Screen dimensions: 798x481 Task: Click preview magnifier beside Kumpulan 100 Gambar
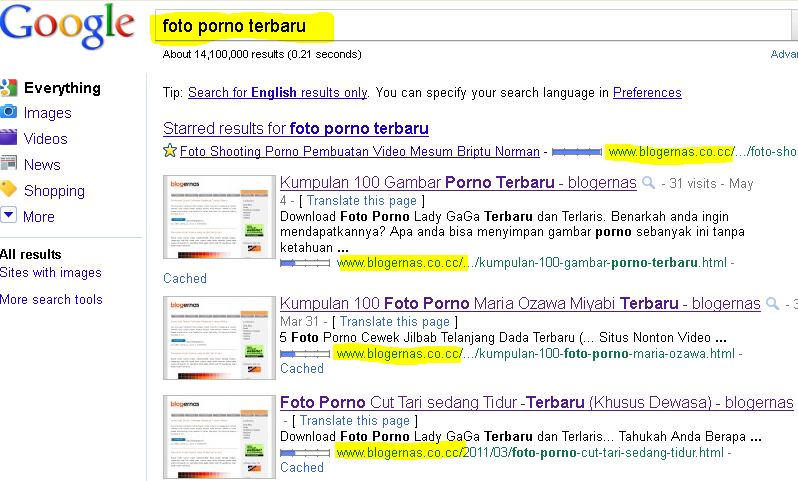point(648,183)
